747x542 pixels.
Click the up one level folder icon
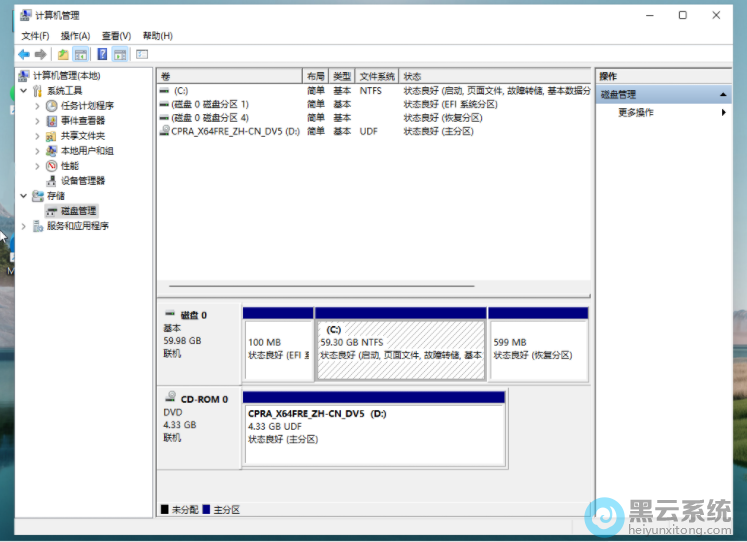point(63,54)
